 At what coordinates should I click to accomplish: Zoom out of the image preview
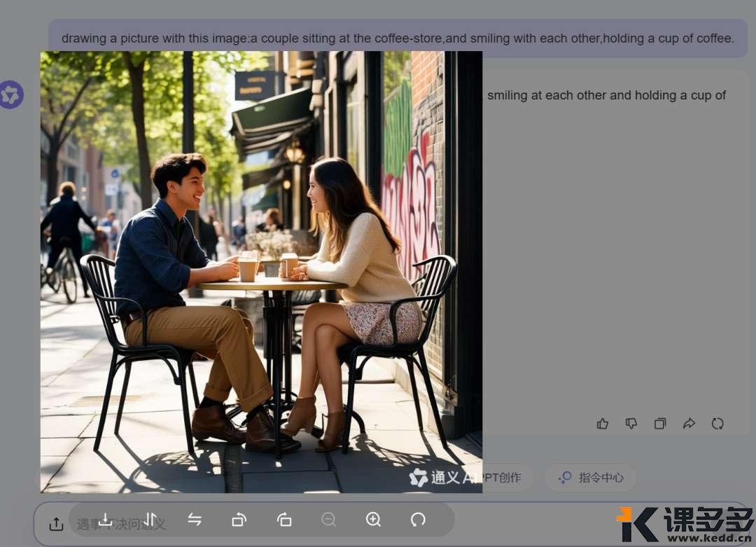click(x=328, y=519)
